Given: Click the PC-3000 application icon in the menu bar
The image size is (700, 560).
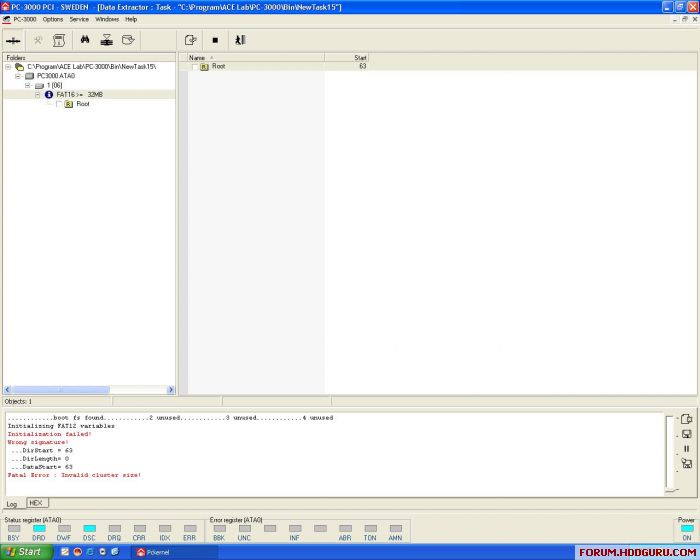Looking at the screenshot, I should [6, 20].
